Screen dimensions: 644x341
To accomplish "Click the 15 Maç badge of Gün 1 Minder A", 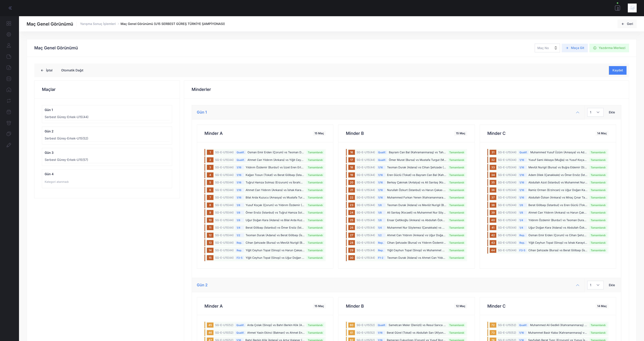I will [x=319, y=133].
